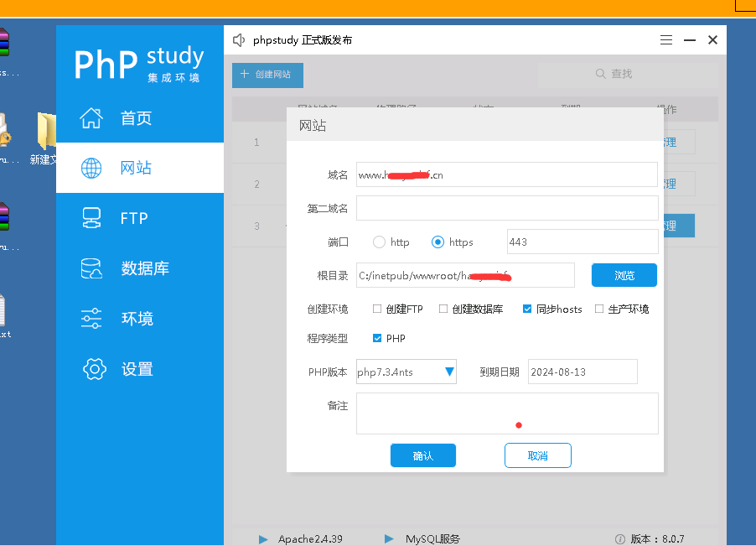Click the 第二域名 input field
The image size is (756, 546).
tap(507, 208)
